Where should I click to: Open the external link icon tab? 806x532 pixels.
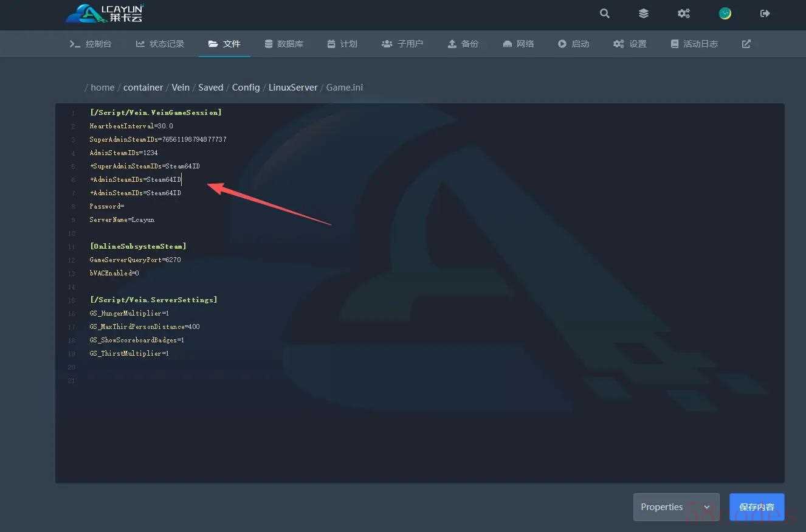click(746, 44)
